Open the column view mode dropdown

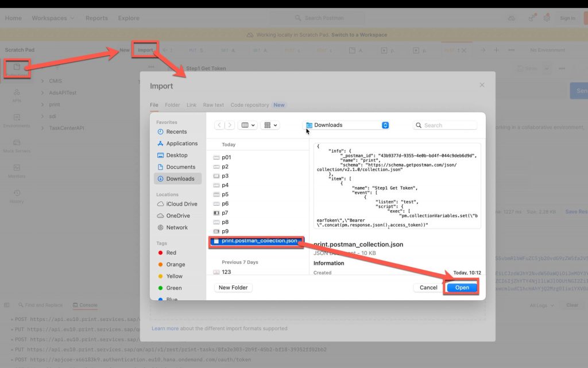pos(247,125)
